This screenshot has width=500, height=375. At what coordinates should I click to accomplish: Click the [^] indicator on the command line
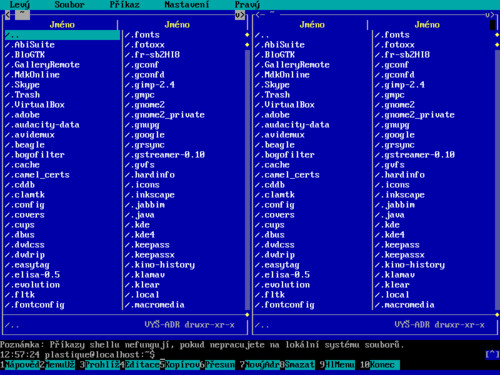click(492, 354)
